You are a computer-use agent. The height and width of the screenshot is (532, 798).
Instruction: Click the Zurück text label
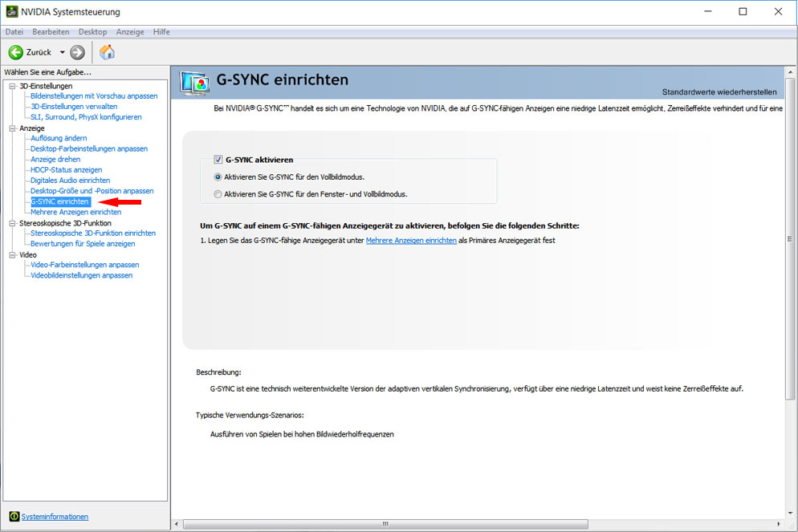39,52
